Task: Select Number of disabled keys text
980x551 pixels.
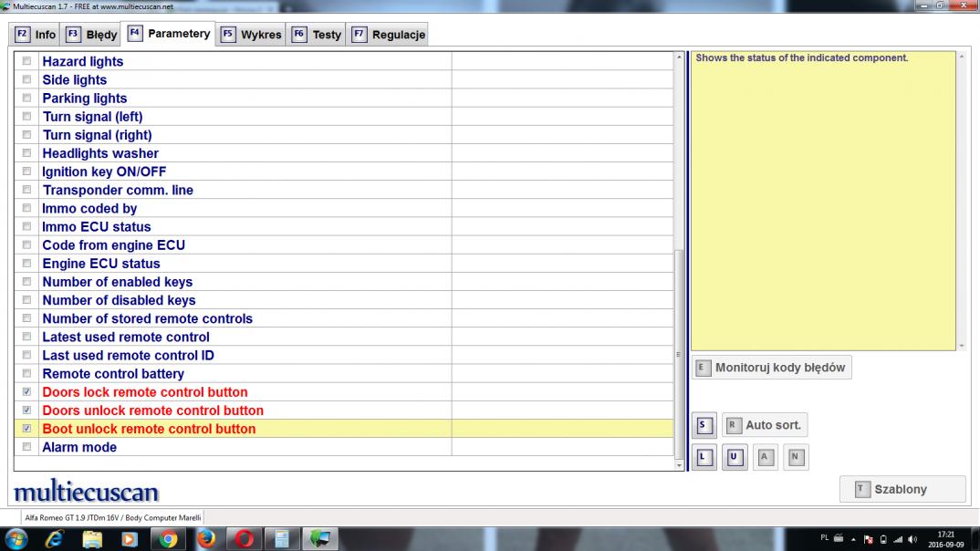Action: (x=119, y=300)
